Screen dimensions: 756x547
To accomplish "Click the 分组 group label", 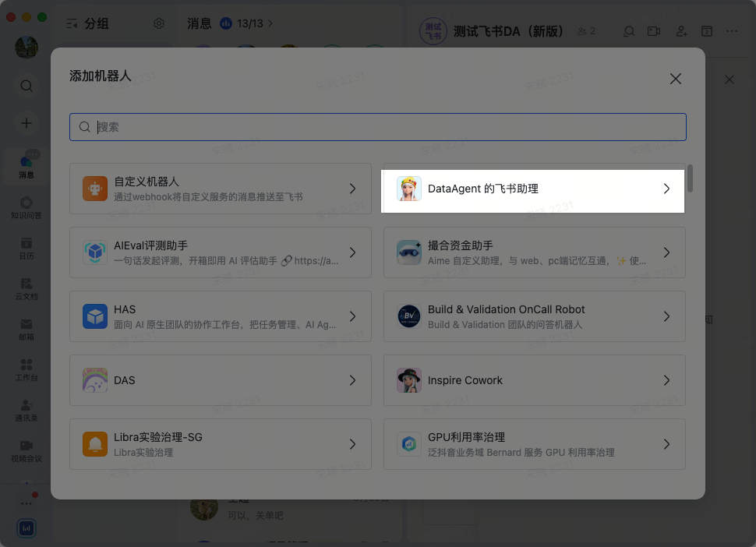I will tap(97, 23).
